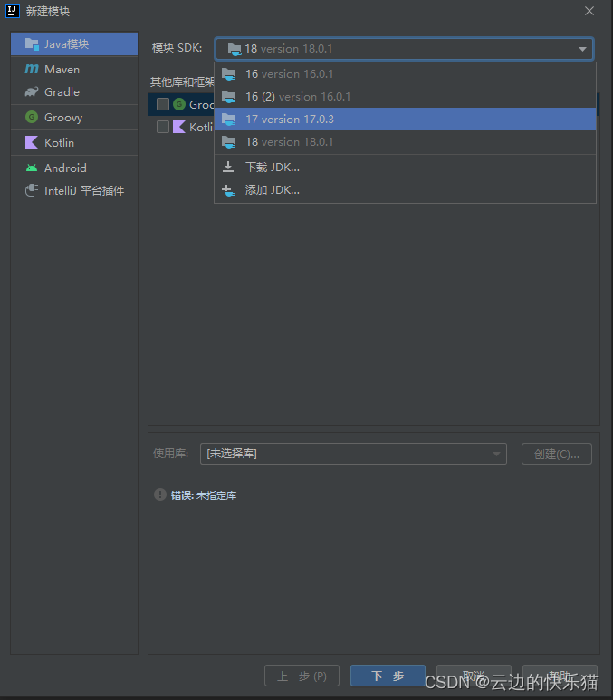The width and height of the screenshot is (613, 700).
Task: Click the add-JDK plus icon beside 添加 JDK
Action: pos(228,190)
